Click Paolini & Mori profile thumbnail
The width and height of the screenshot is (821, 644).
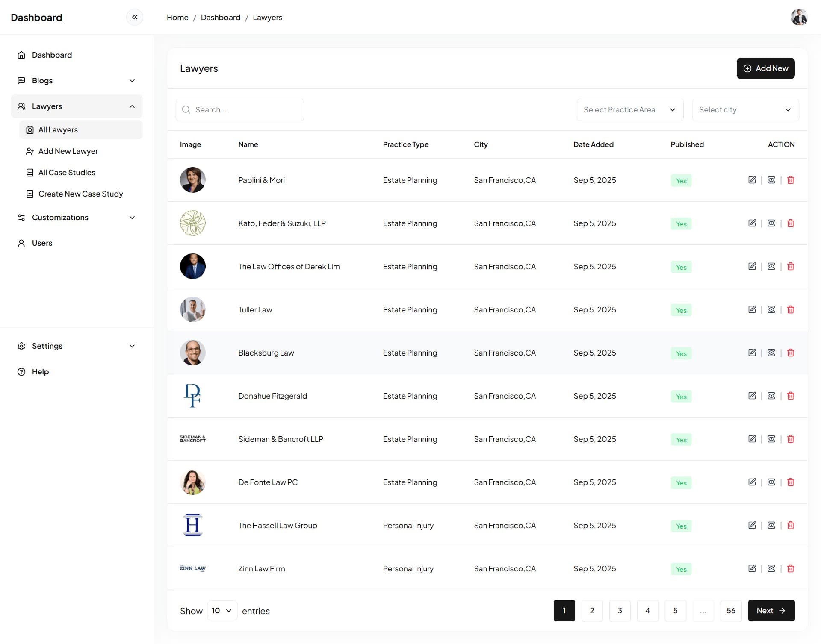click(193, 180)
